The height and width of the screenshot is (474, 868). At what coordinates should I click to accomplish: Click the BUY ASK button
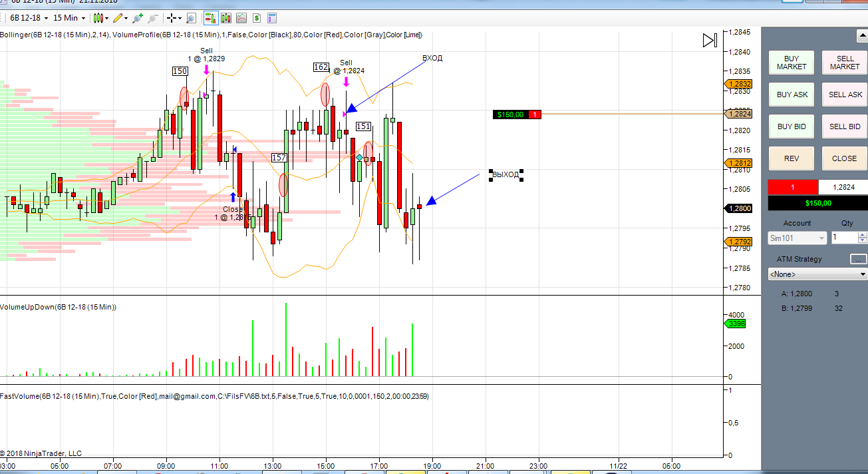[x=792, y=95]
